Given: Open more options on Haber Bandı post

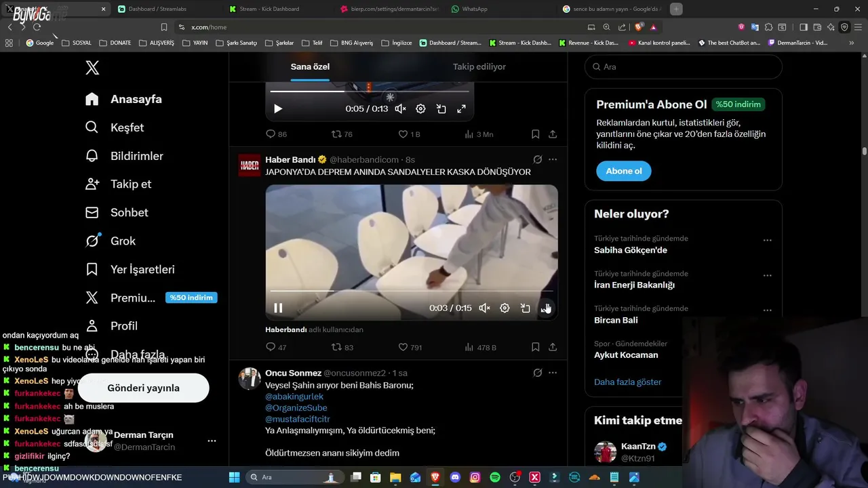Looking at the screenshot, I should pos(553,160).
